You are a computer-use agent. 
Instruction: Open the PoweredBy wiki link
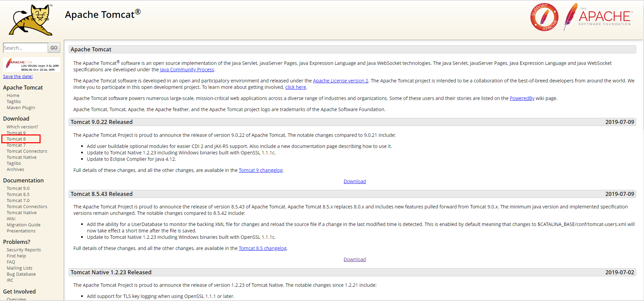(x=522, y=98)
